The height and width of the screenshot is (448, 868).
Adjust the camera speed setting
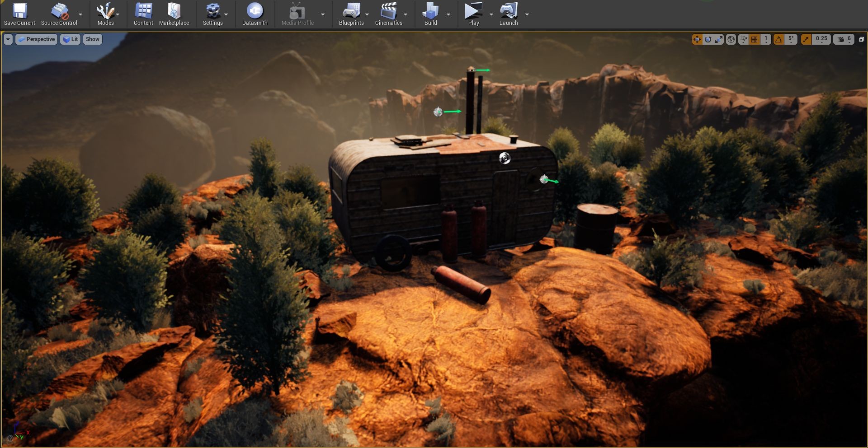point(844,39)
